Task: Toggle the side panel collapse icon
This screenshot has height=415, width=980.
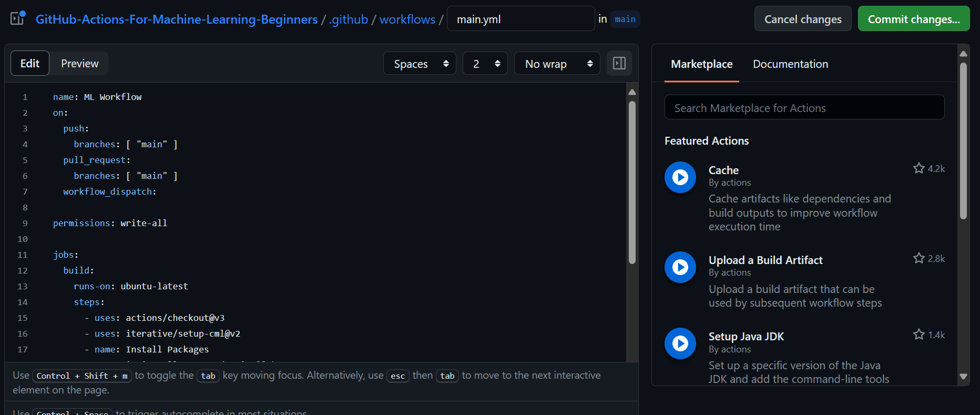Action: click(x=619, y=64)
